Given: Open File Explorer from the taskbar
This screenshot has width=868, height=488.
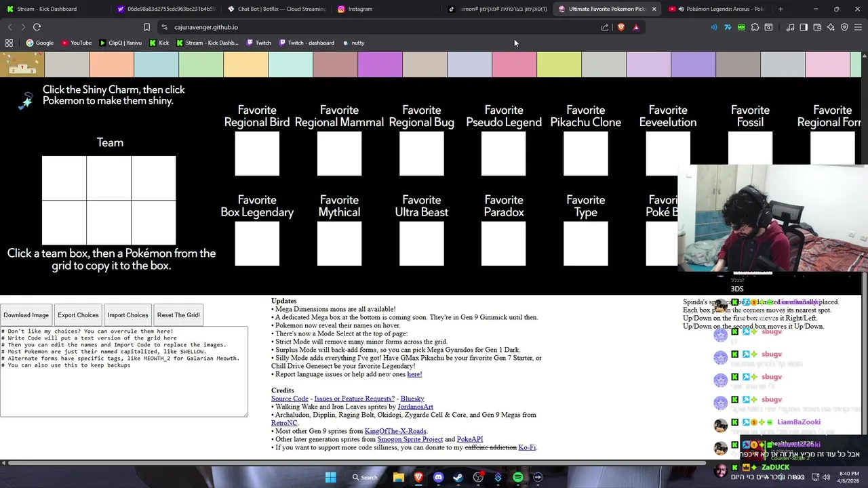Looking at the screenshot, I should [x=399, y=477].
